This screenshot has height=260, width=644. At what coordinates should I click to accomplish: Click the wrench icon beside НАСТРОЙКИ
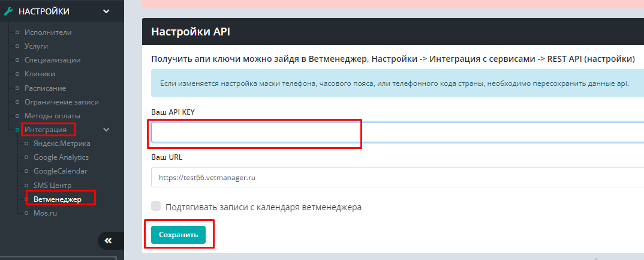(x=8, y=11)
